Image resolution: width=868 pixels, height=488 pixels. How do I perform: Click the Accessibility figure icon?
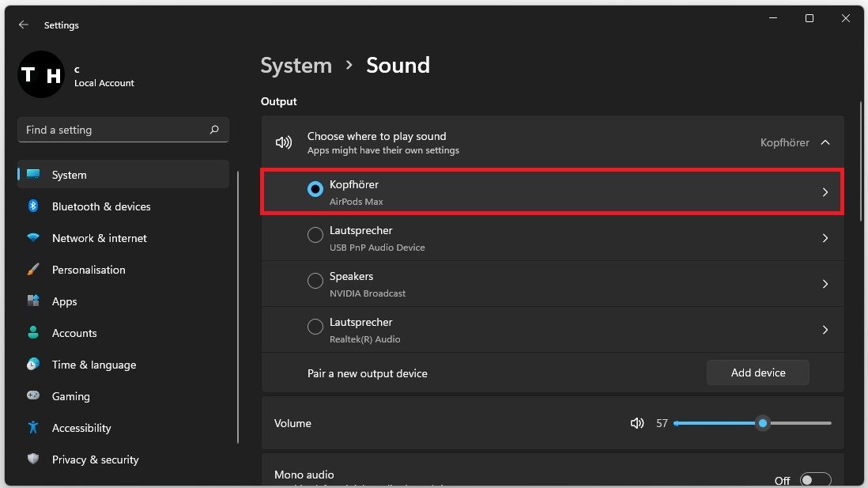[x=33, y=428]
